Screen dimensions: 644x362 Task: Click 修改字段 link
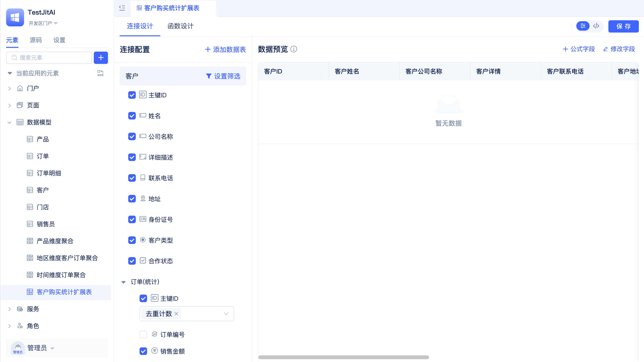click(x=619, y=49)
